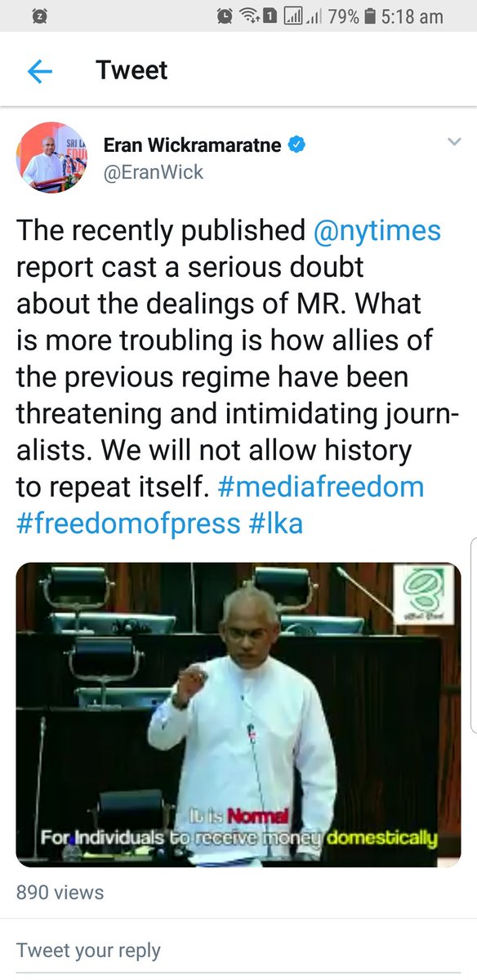Tap the Wi-Fi status bar icon
477x980 pixels.
[249, 16]
